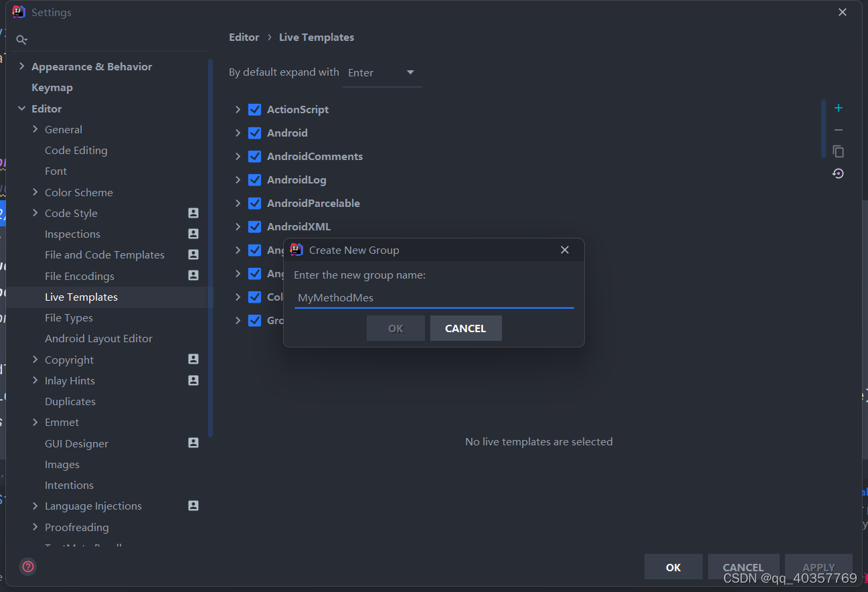
Task: Select Code Editing in settings tree
Action: pyautogui.click(x=76, y=150)
